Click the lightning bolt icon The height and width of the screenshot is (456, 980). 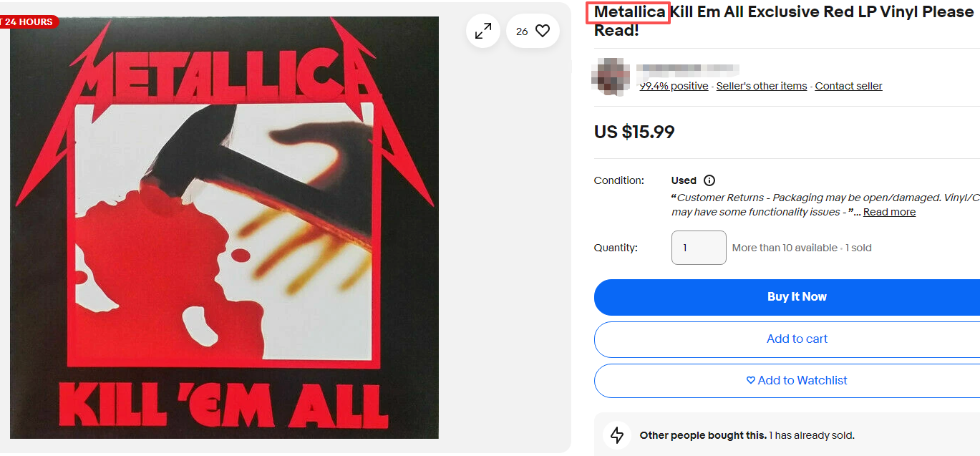(x=617, y=435)
